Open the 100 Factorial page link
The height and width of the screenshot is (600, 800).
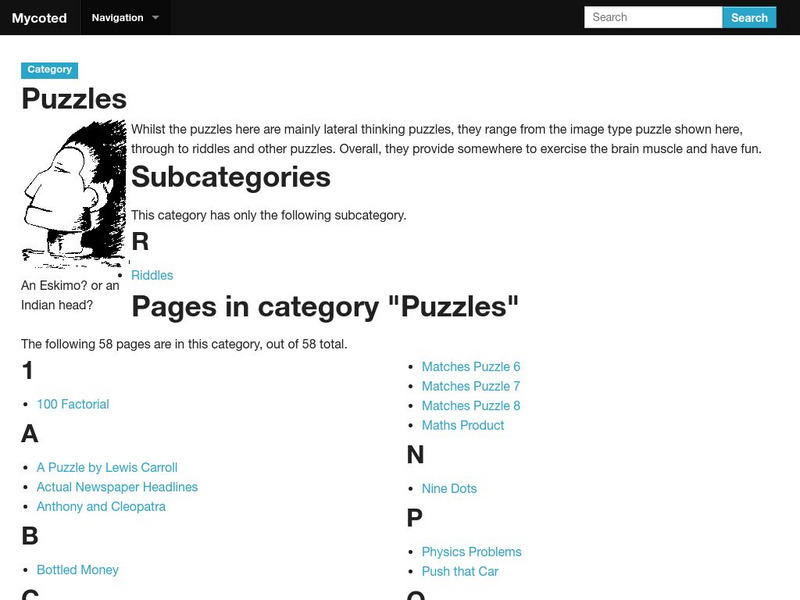click(x=73, y=404)
